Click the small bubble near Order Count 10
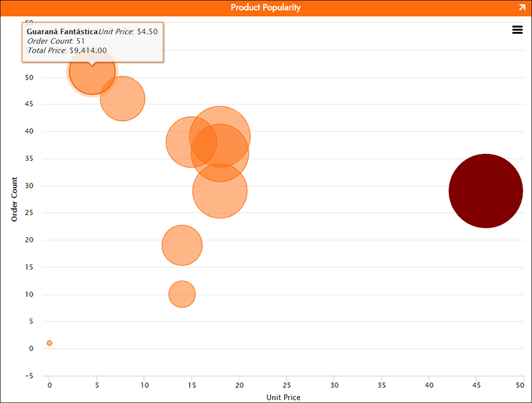Image resolution: width=532 pixels, height=403 pixels. (182, 294)
